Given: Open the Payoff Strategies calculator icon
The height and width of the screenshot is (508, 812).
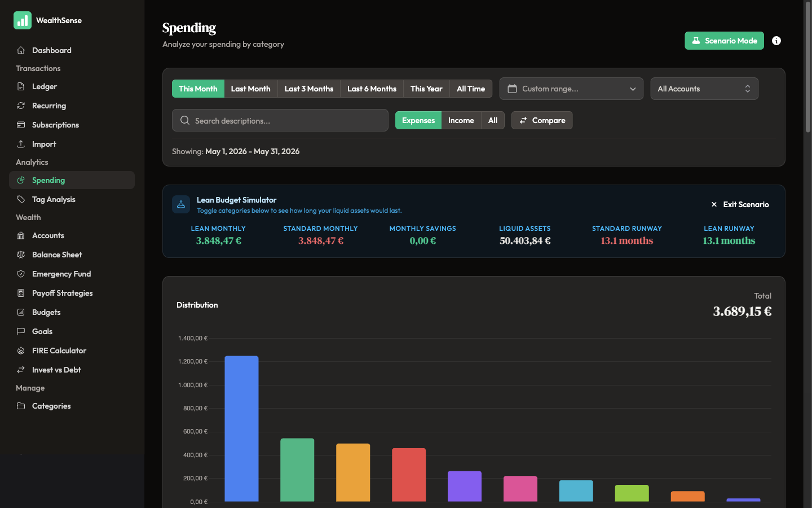Looking at the screenshot, I should [21, 293].
